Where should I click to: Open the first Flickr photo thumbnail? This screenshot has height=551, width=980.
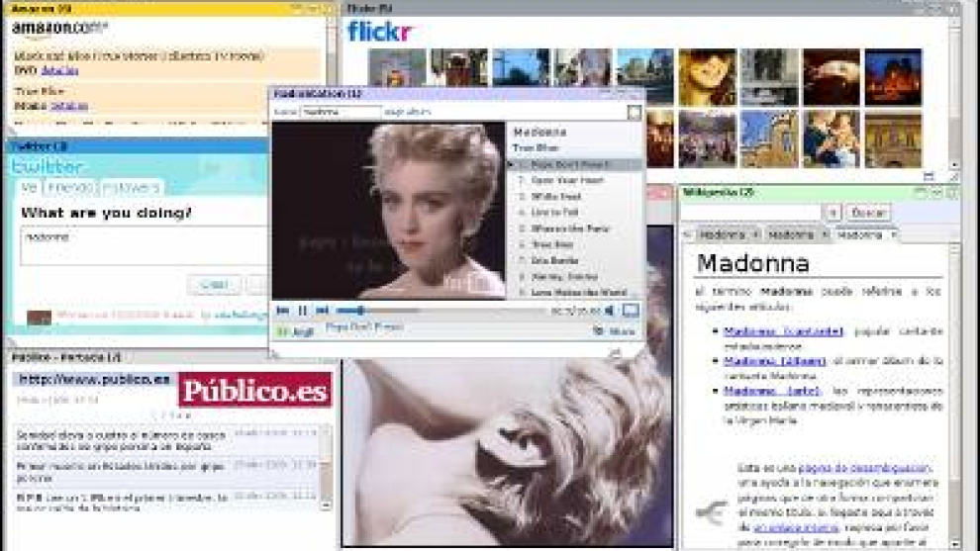click(x=396, y=67)
